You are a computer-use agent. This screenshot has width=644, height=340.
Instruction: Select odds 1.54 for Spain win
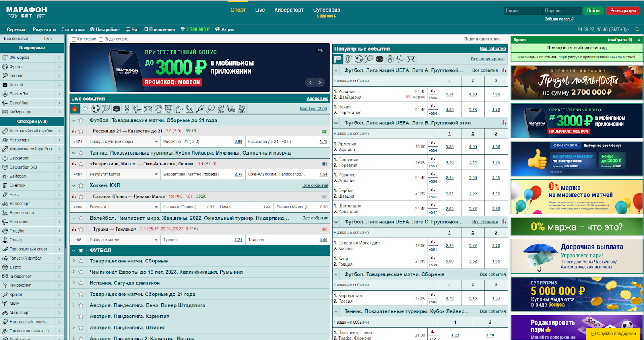(450, 94)
